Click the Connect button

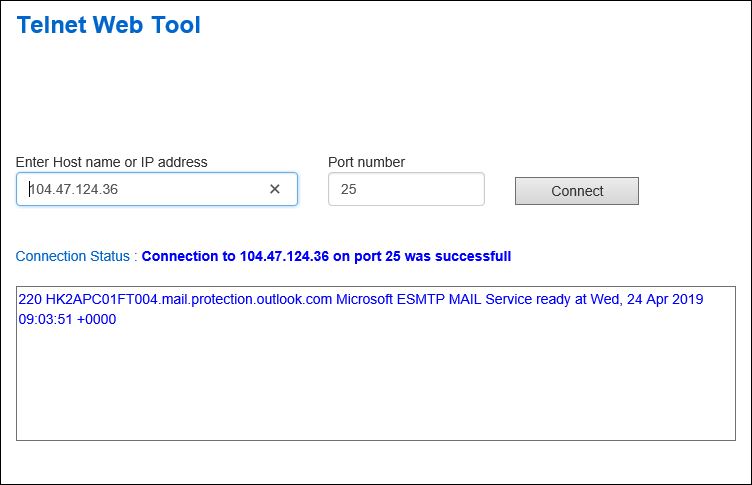[x=577, y=191]
